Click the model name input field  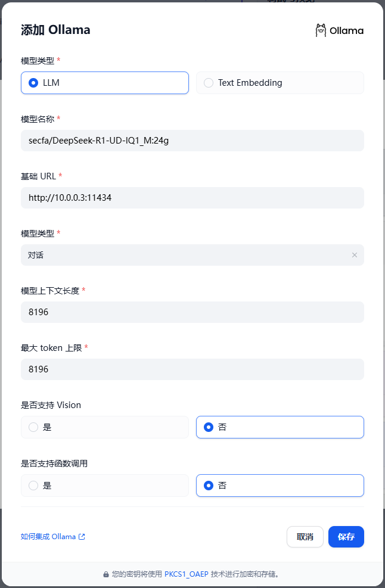[x=192, y=141]
